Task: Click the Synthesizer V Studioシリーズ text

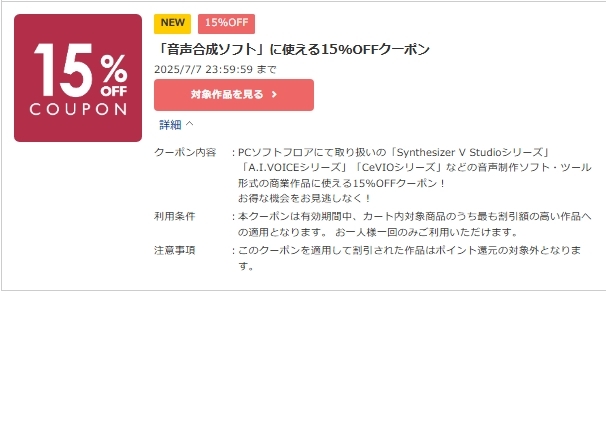Action: (470, 152)
